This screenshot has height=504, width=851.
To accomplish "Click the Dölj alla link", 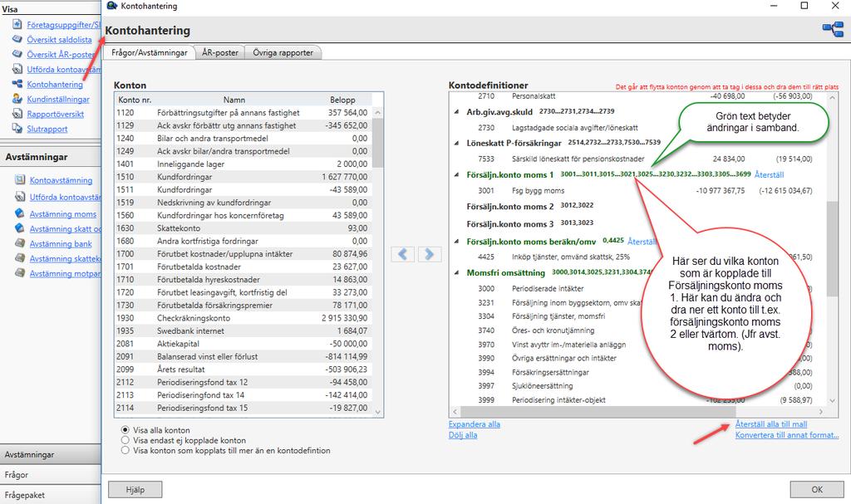I will pyautogui.click(x=463, y=435).
